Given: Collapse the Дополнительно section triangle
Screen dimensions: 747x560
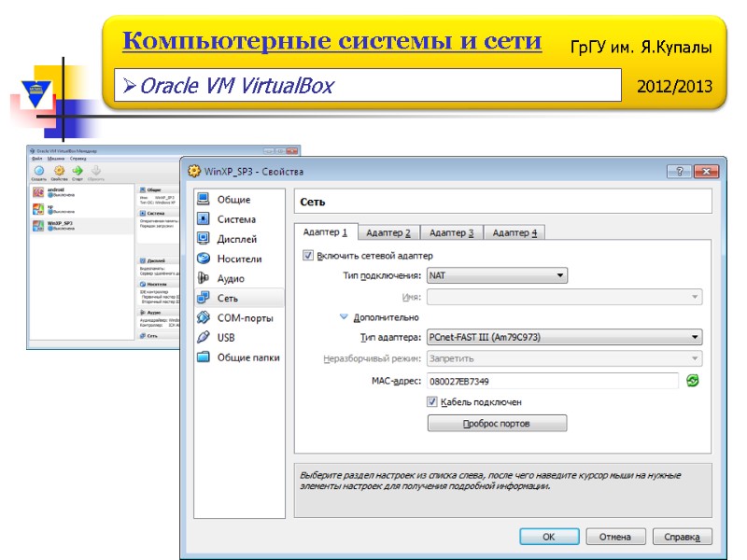Looking at the screenshot, I should [344, 316].
